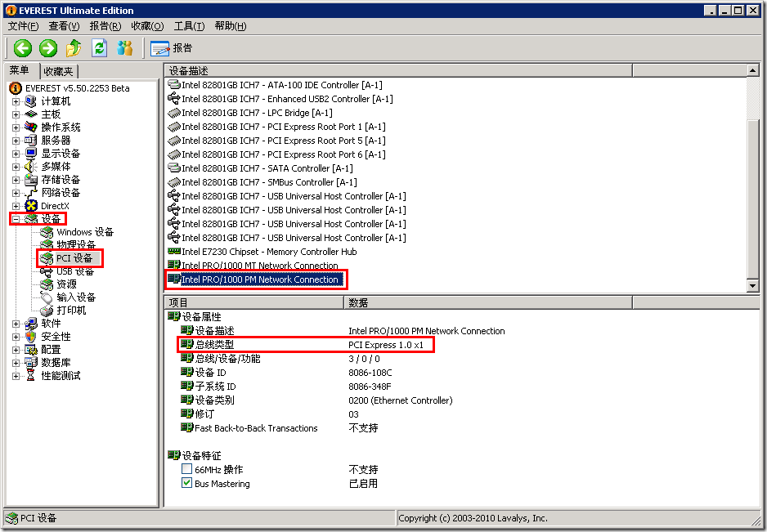Select the 多媒体 speaker icon
The height and width of the screenshot is (532, 767).
pos(31,166)
